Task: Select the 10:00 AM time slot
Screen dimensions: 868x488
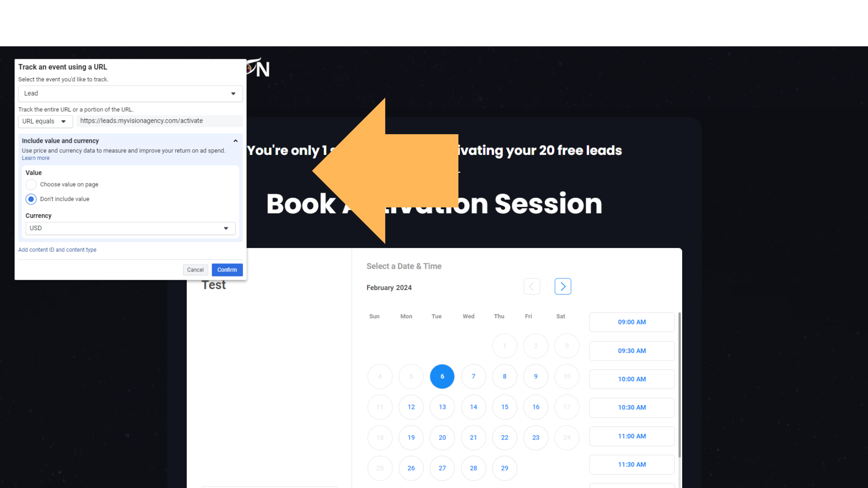Action: (632, 379)
